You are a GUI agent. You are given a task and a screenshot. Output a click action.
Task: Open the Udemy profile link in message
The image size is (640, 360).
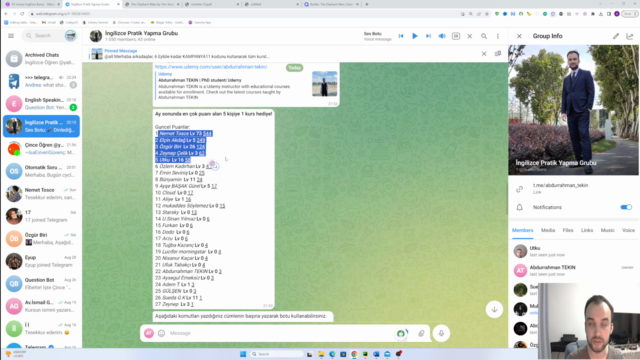pyautogui.click(x=211, y=67)
